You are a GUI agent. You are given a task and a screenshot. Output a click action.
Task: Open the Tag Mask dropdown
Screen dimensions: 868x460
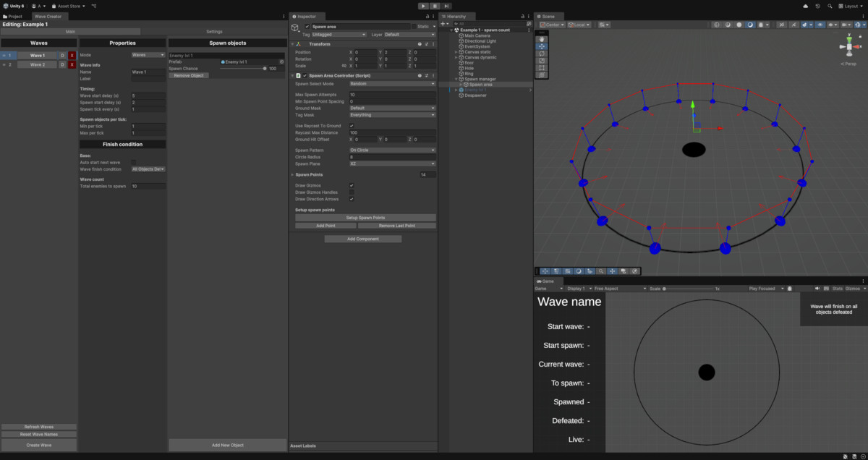click(392, 114)
